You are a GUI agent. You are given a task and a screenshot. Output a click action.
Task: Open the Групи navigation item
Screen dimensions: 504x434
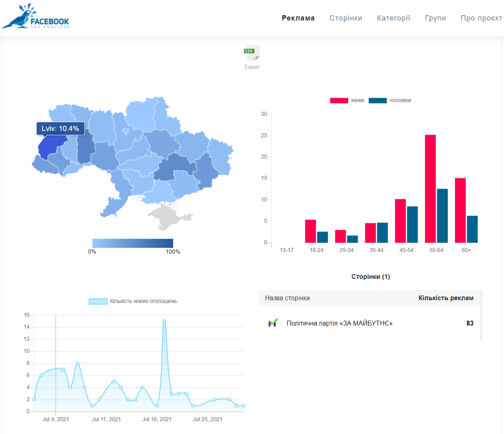pos(435,18)
